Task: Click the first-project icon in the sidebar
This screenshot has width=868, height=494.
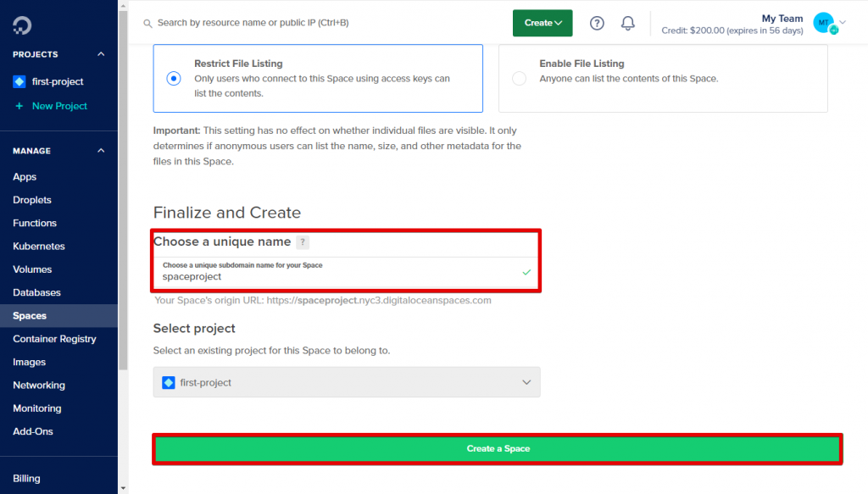Action: (x=19, y=81)
